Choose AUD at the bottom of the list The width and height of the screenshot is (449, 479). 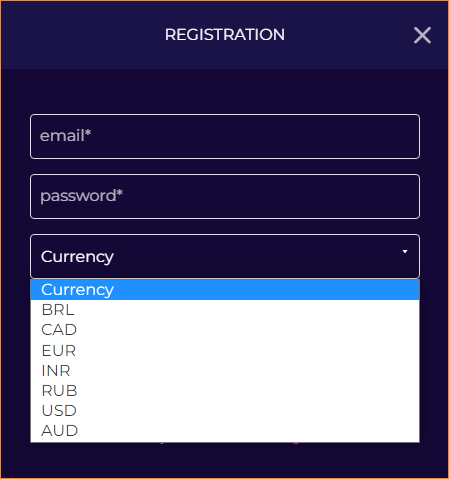pyautogui.click(x=225, y=431)
